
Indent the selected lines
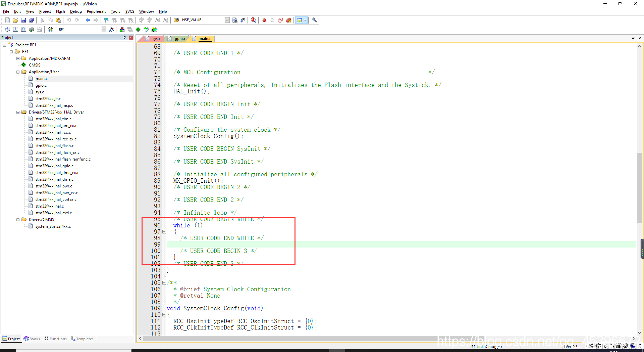142,20
